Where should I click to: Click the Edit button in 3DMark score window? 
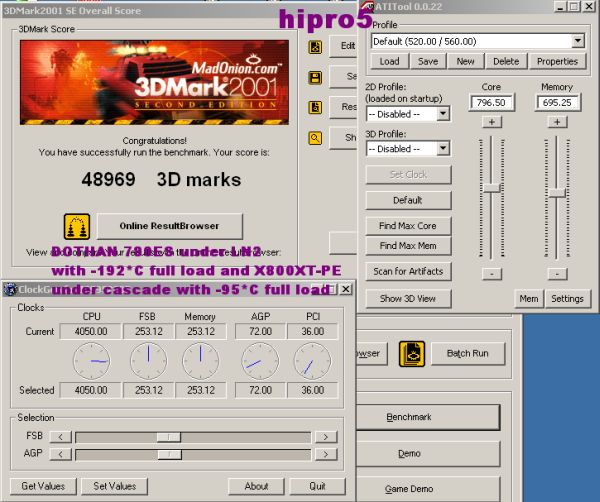[x=344, y=46]
